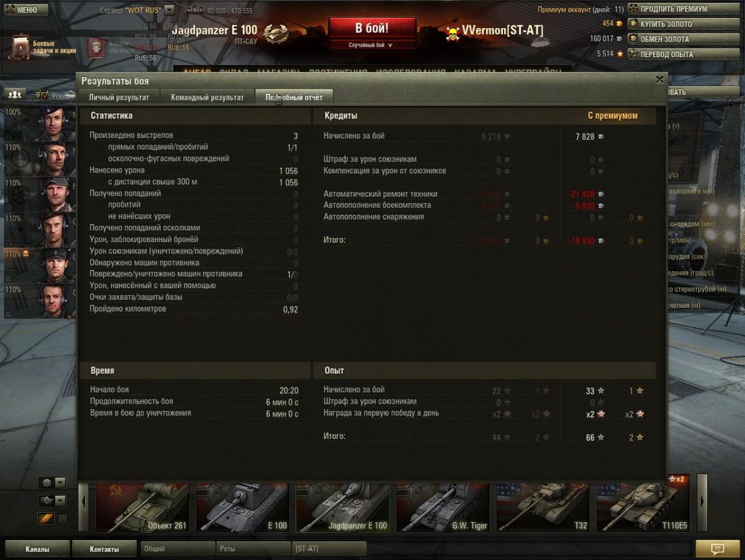Open the Роты chat tab

point(253,549)
